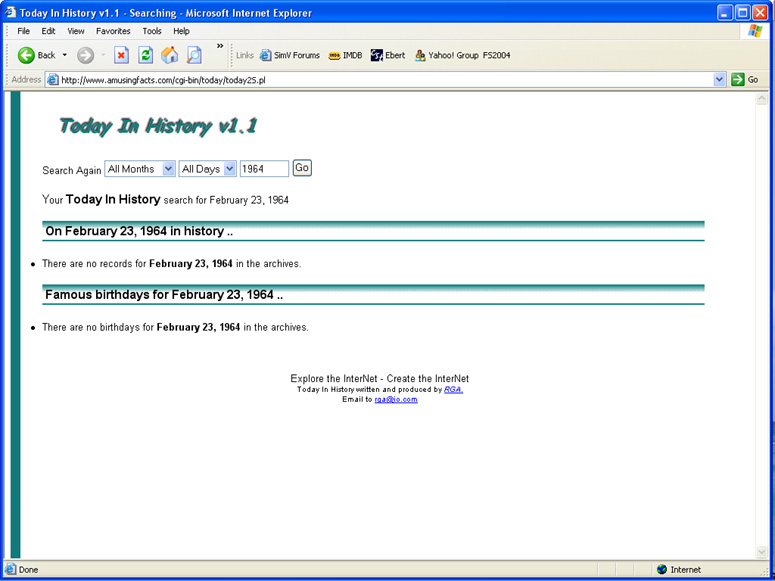Maximize the Internet Explorer window
The height and width of the screenshot is (581, 775).
(742, 12)
